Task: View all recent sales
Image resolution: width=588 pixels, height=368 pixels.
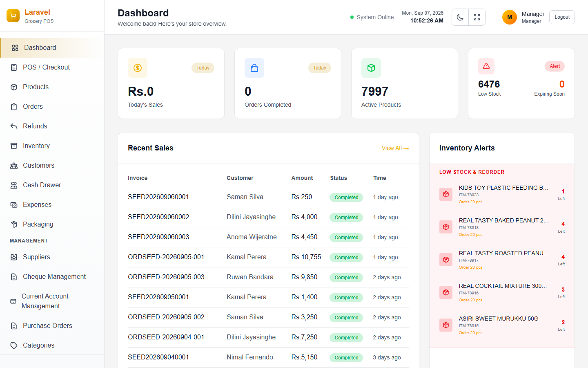Action: (395, 148)
